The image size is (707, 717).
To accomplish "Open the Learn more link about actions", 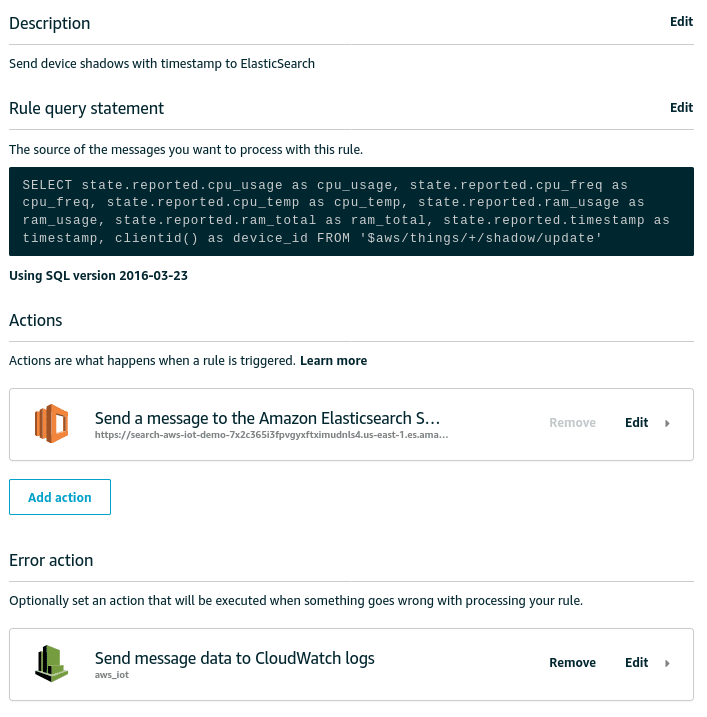I will [x=333, y=361].
